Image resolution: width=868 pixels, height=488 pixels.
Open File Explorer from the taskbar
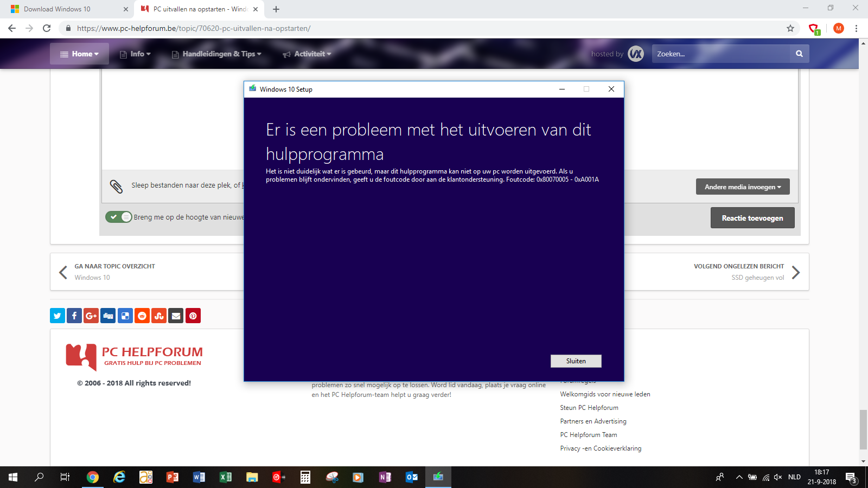[x=252, y=477]
